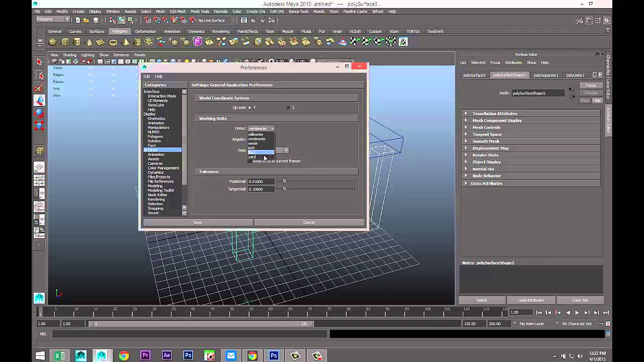Select the Paint Selection brush tool

click(x=39, y=88)
